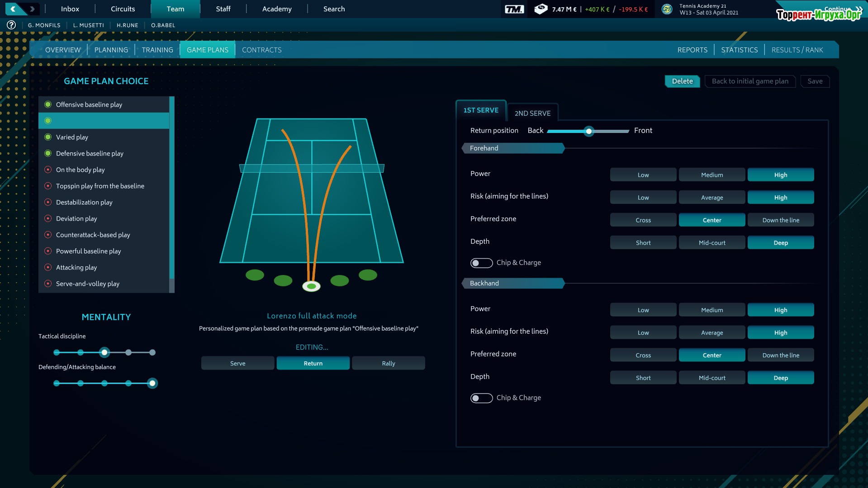The width and height of the screenshot is (868, 488).
Task: Open the TRAINING tab
Action: click(x=157, y=50)
